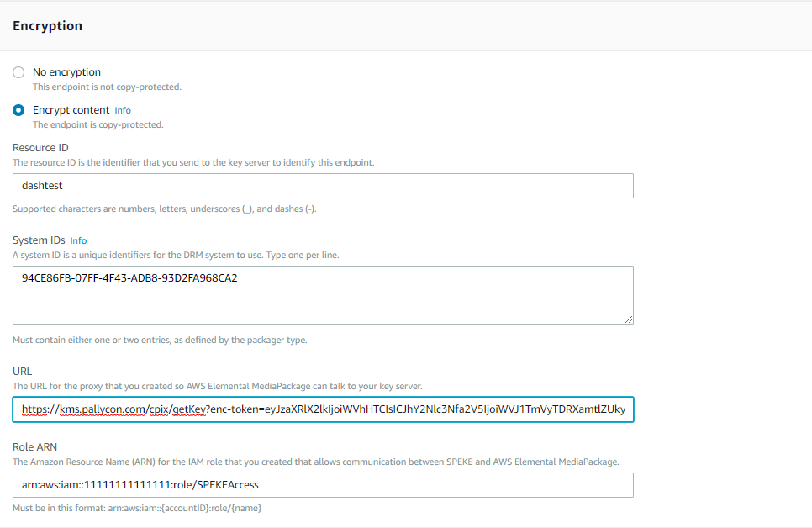Open the Info link beside Encrypt content

(123, 110)
